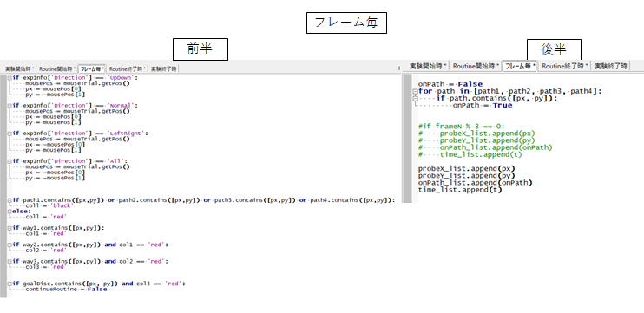
Task: Switch to 実験終了時 tab in right panel
Action: pos(611,66)
